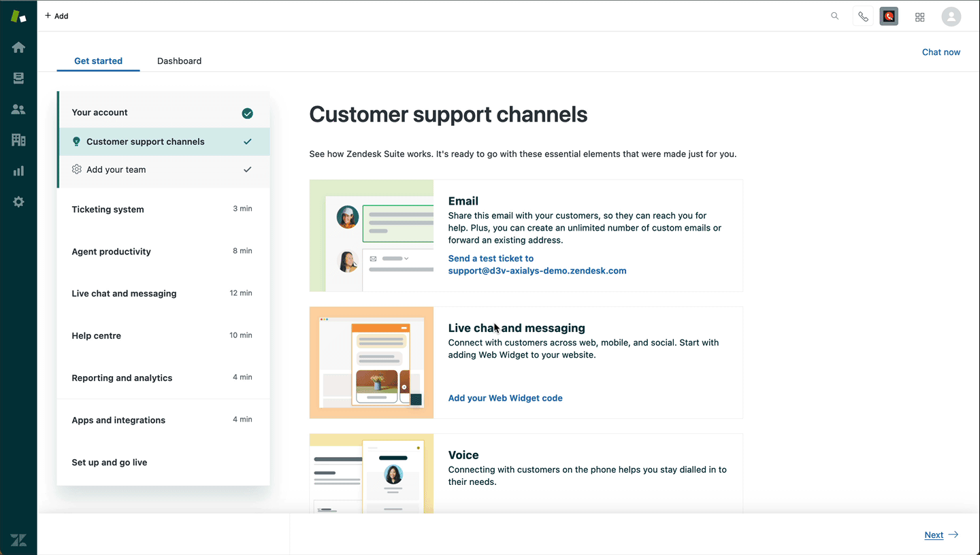Click the Live chat and messaging card heading
Screen dimensions: 980x555
click(517, 329)
